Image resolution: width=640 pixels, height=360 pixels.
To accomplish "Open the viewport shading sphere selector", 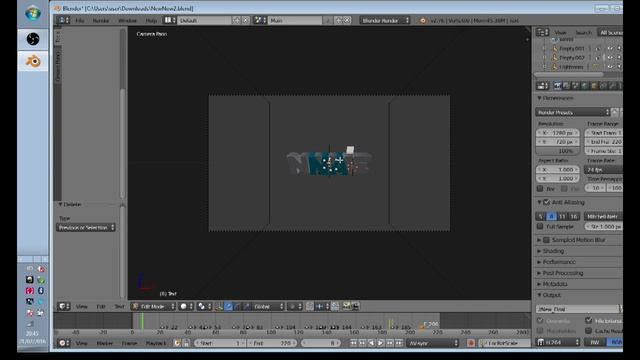I will [186, 306].
